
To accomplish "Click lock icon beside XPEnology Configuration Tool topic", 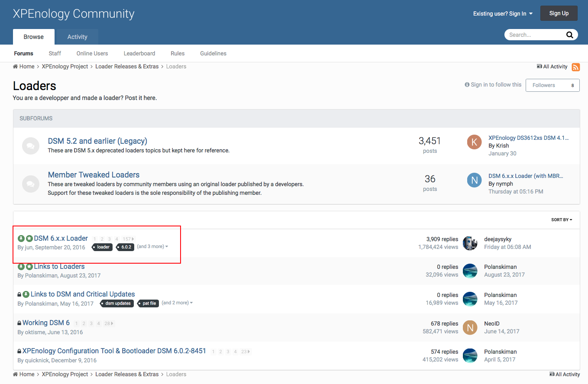I will pyautogui.click(x=19, y=351).
